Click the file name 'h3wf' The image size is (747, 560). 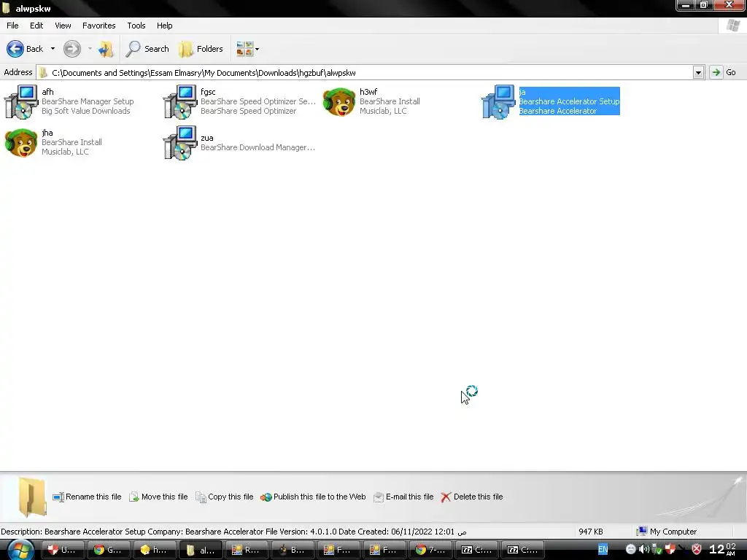coord(368,92)
